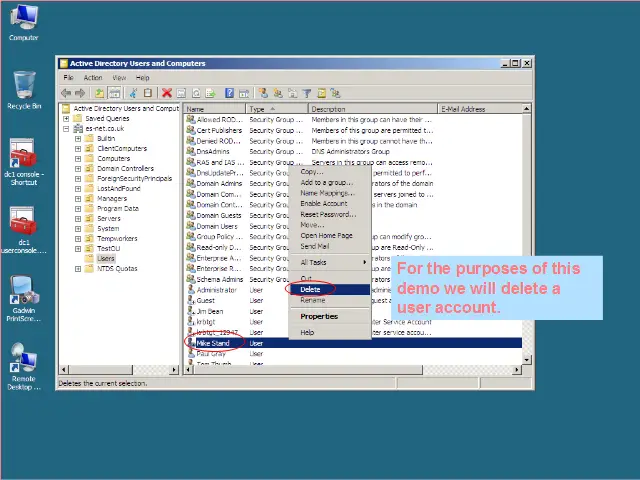Click Properties in the context menu
The image size is (640, 480).
[x=319, y=316]
